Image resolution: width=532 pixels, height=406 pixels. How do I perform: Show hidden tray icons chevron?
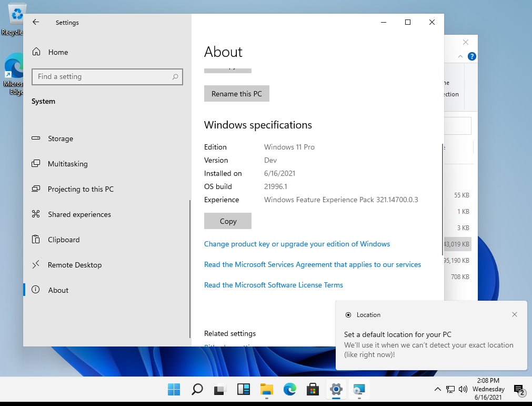coord(438,389)
